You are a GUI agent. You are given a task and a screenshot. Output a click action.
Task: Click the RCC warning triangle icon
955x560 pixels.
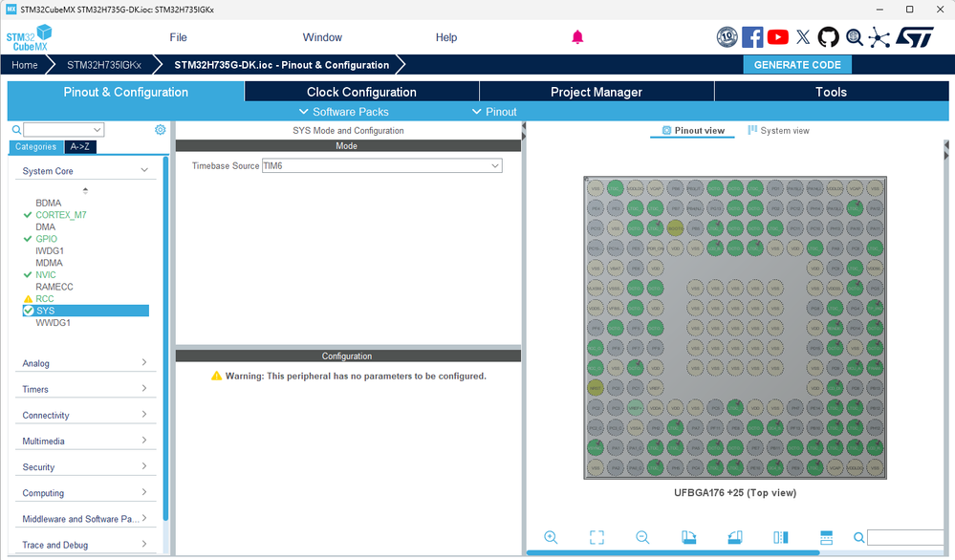click(x=28, y=299)
